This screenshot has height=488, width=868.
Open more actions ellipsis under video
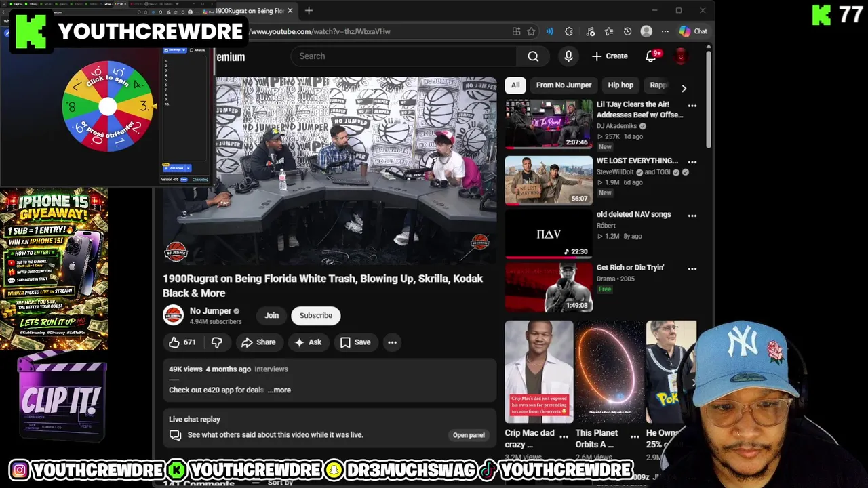point(392,342)
